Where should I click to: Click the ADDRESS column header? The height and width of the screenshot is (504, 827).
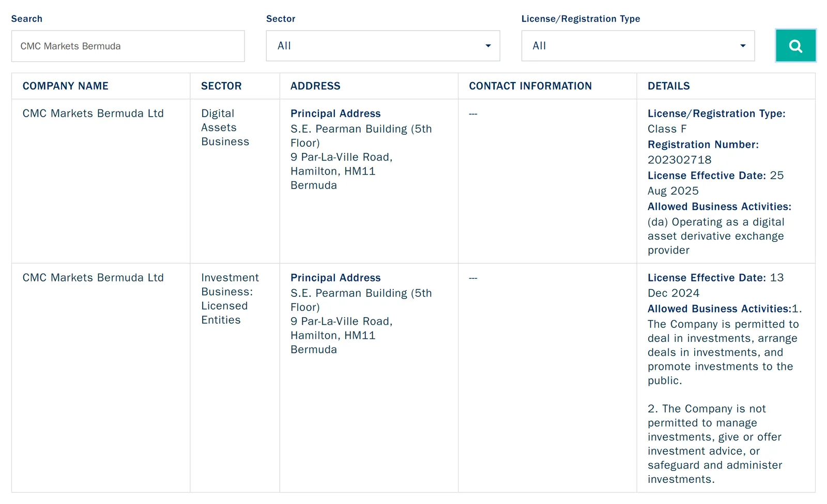[x=315, y=86]
